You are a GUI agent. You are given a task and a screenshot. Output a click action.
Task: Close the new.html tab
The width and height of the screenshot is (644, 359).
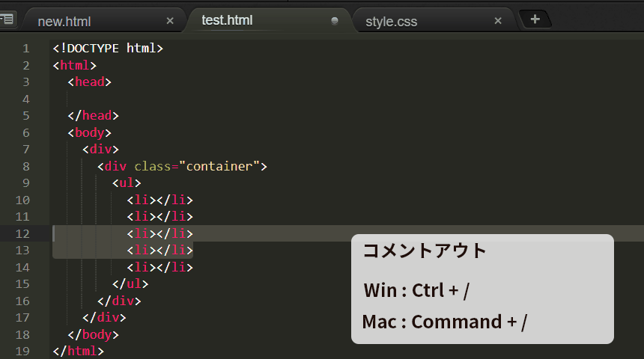pyautogui.click(x=170, y=21)
